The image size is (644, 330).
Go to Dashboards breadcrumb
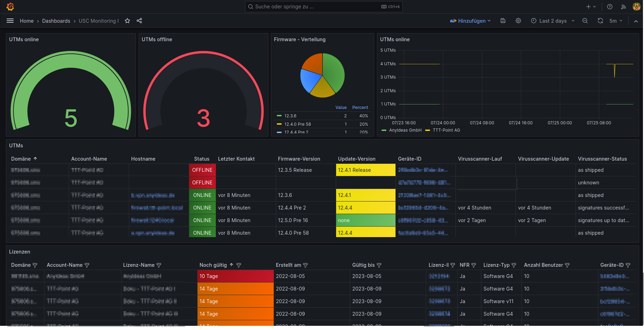tap(56, 21)
